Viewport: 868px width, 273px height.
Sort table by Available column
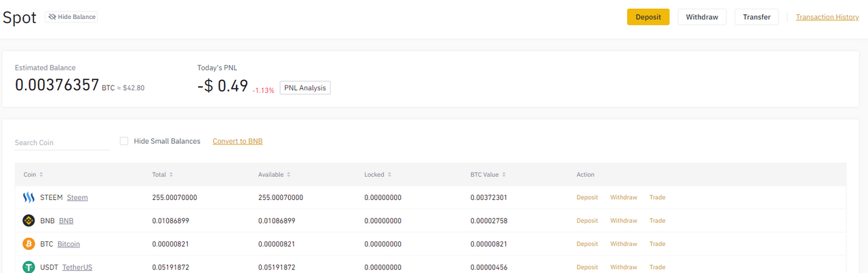pos(275,175)
